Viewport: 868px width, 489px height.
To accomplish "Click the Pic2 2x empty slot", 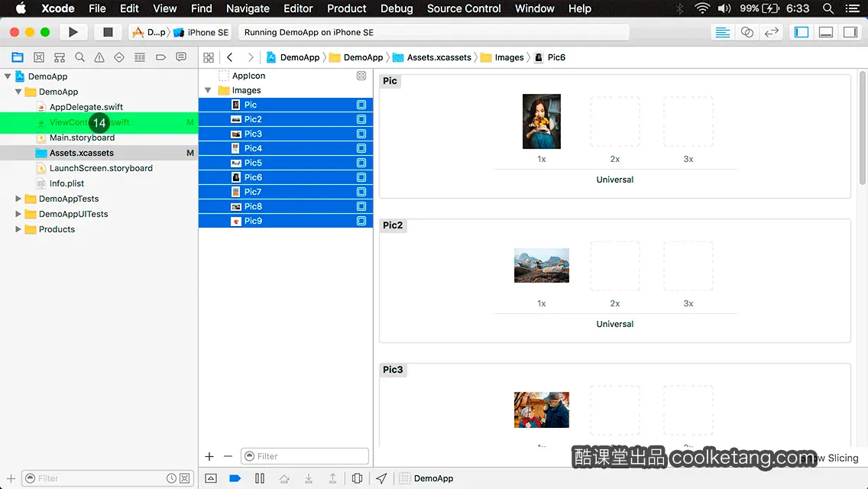I will (x=614, y=266).
